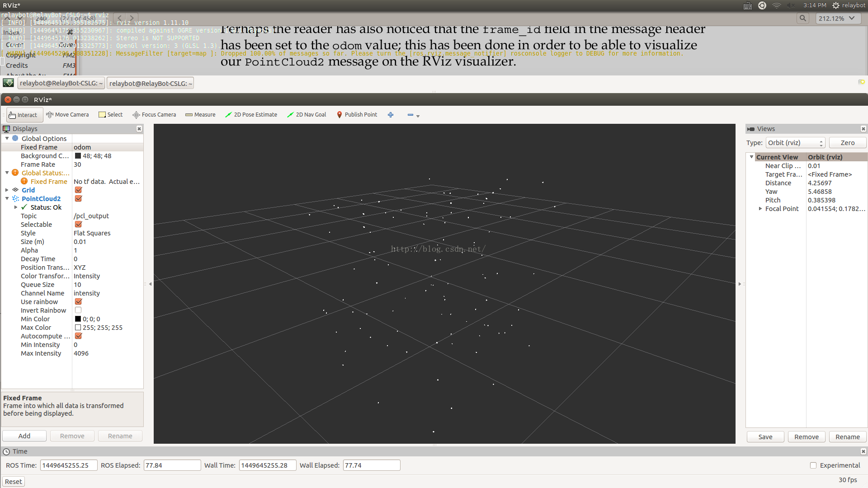
Task: Click the Add display button
Action: click(24, 436)
